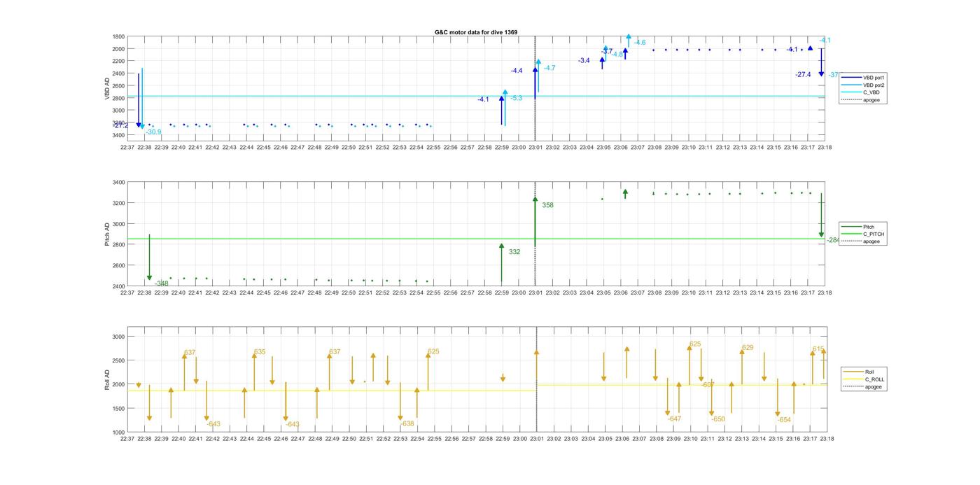980x485 pixels.
Task: Click the figure title for dive 1369
Action: tap(475, 32)
